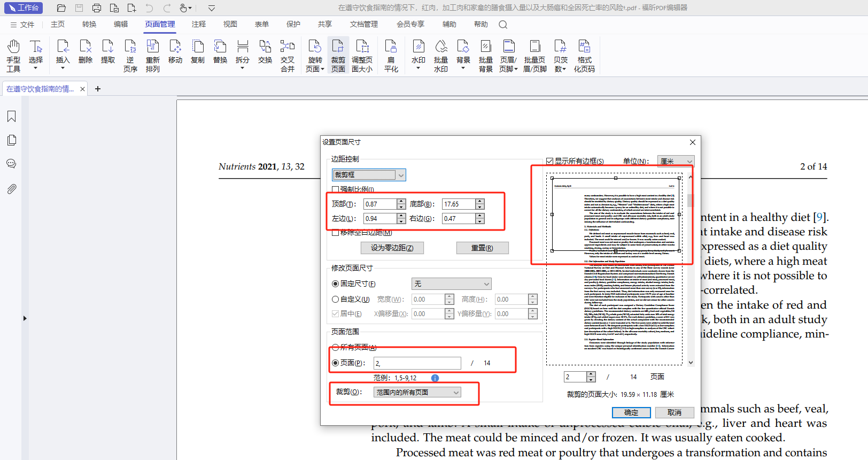Open the 裁剪框 margin box dropdown
This screenshot has width=868, height=460.
pos(369,175)
